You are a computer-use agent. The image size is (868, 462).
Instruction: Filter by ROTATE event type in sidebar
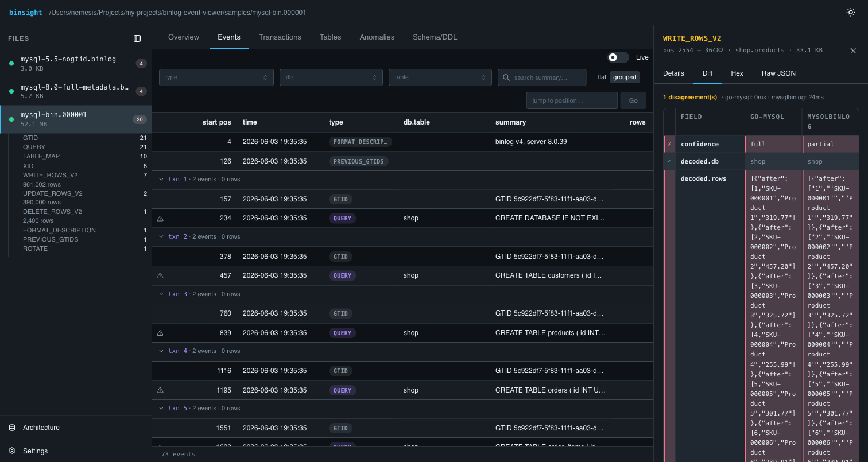tap(84, 249)
